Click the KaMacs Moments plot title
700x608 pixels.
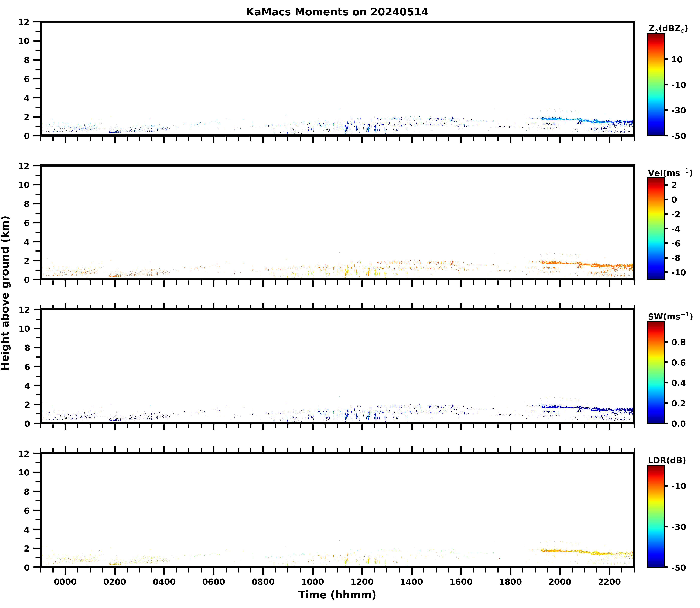pos(337,12)
